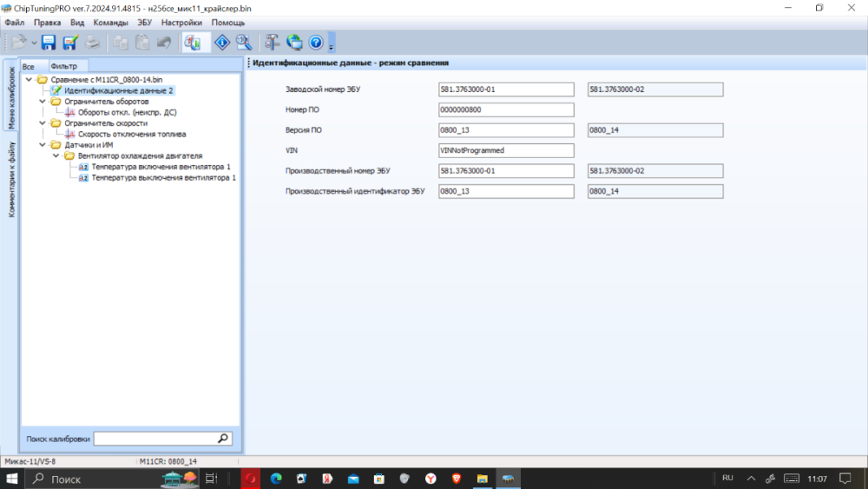Click the Task View taskbar icon

click(x=211, y=479)
